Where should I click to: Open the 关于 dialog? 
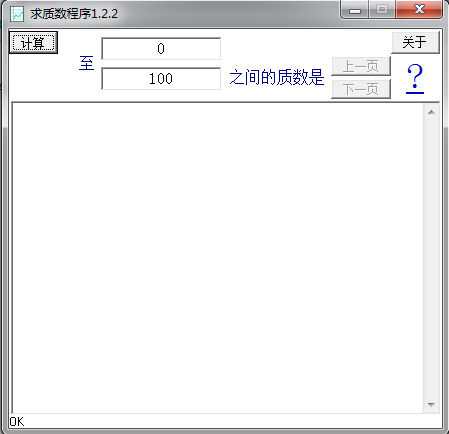tap(415, 42)
